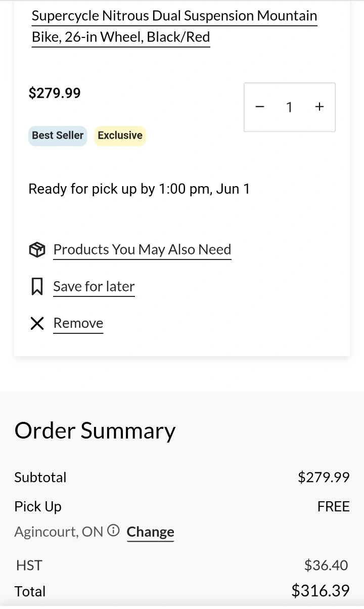Click the Total amount $316.39
The image size is (364, 609).
click(x=321, y=590)
